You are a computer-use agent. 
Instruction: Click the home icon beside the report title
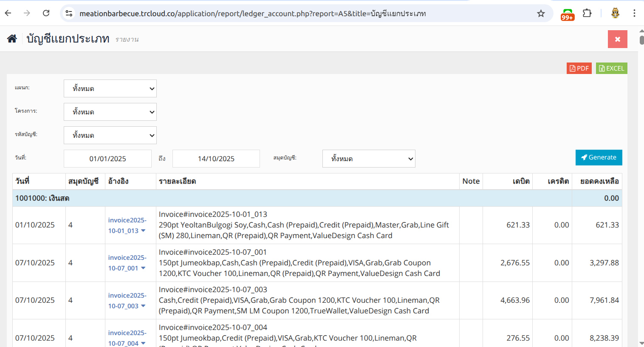pyautogui.click(x=12, y=39)
